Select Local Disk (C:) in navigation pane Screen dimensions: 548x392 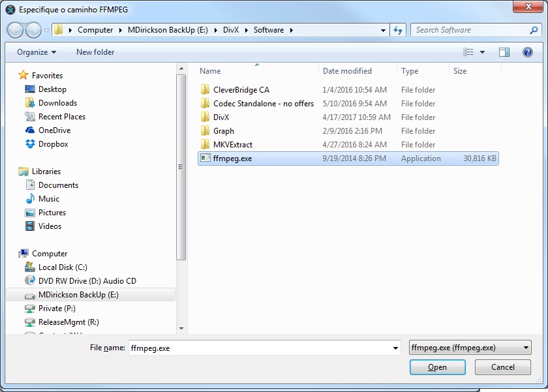[63, 267]
